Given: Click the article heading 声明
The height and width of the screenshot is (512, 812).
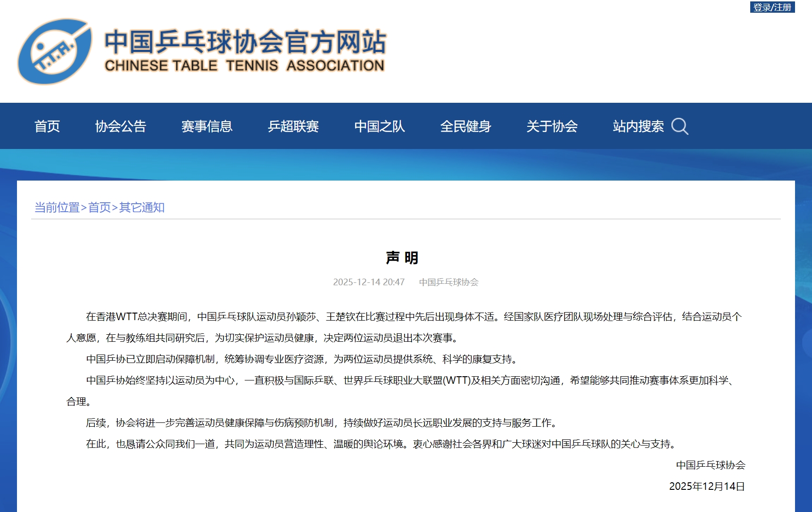Looking at the screenshot, I should pos(402,258).
